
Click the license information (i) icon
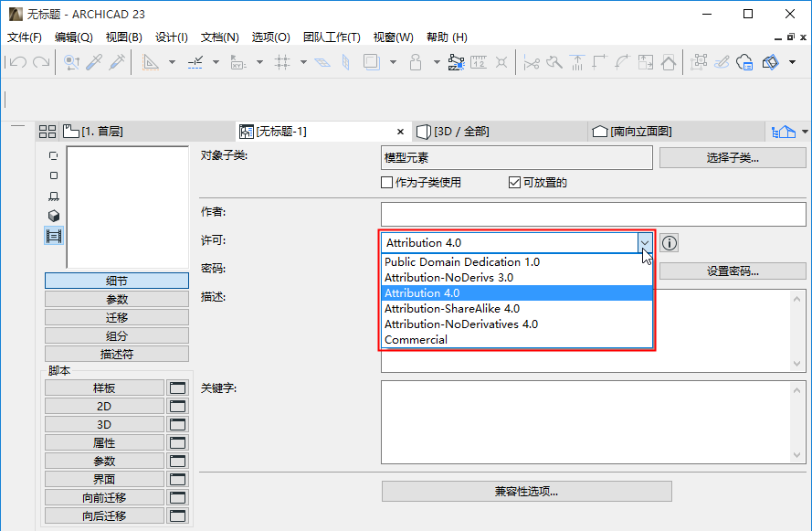(x=670, y=243)
